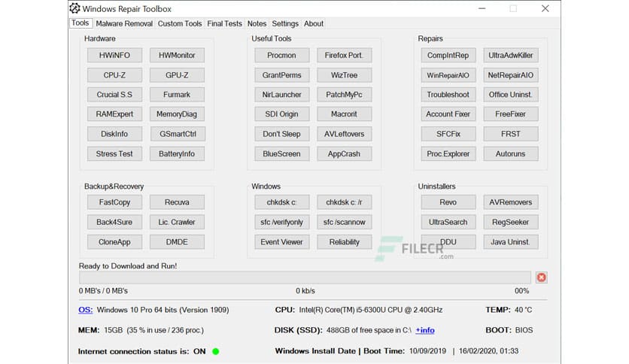Launch NetRepairAIO

point(511,75)
